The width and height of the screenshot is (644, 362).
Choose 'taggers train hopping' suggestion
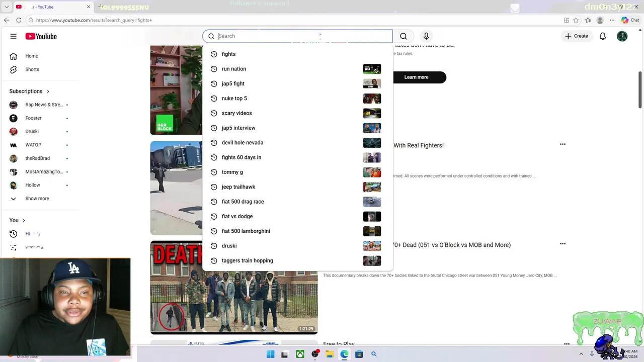click(297, 260)
